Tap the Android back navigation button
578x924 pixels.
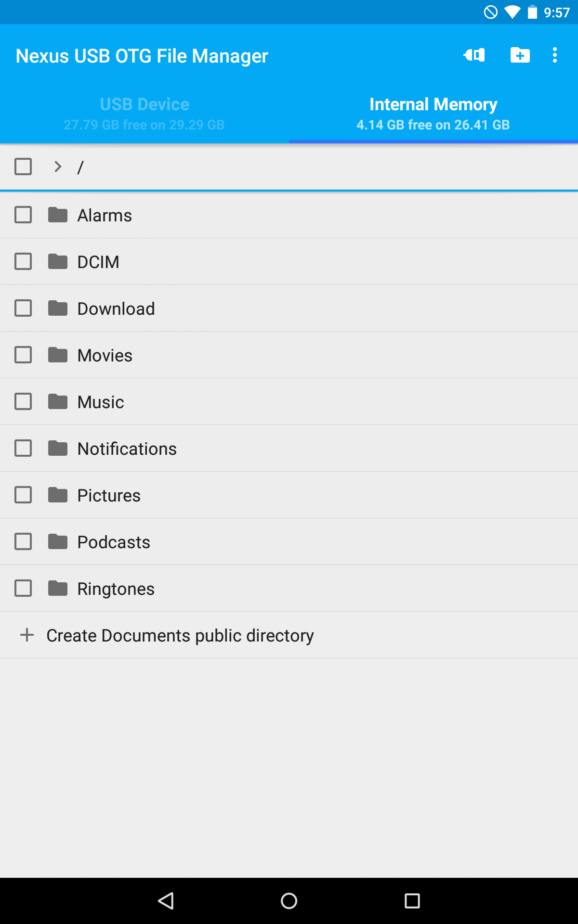coord(166,900)
